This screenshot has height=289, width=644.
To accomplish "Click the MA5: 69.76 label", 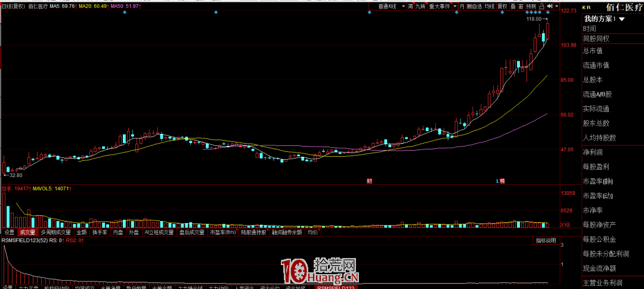I will (62, 7).
